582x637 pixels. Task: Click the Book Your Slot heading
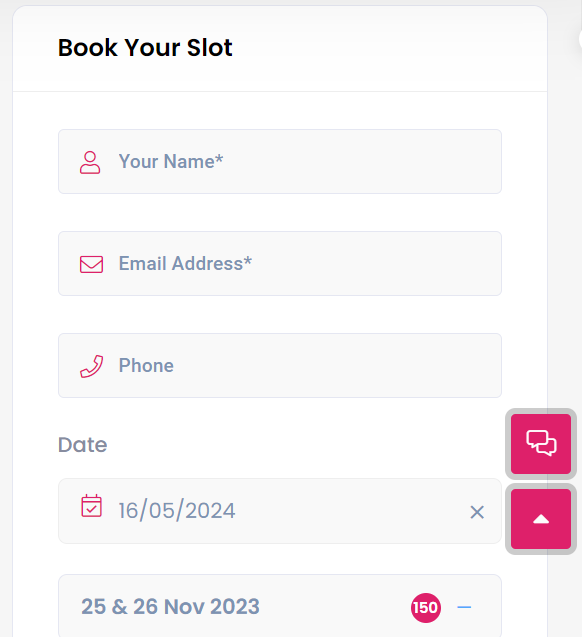pos(145,48)
